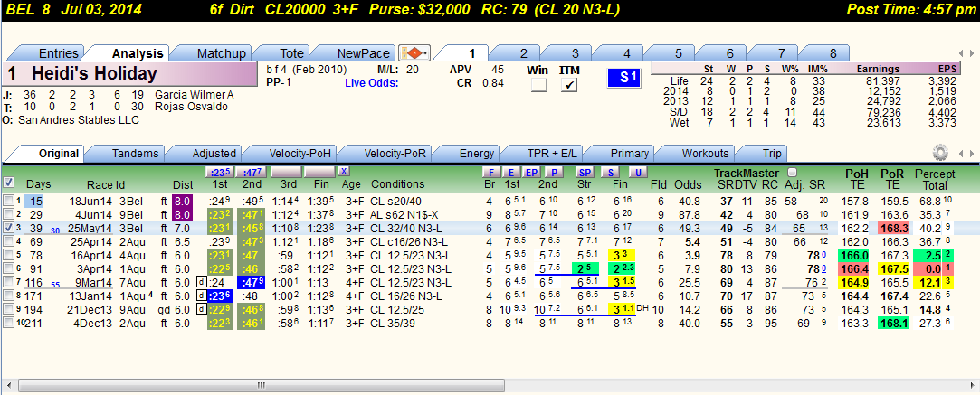Screen dimensions: 980x395
Task: Click the blank button above Fin time column
Action: pos(319,172)
